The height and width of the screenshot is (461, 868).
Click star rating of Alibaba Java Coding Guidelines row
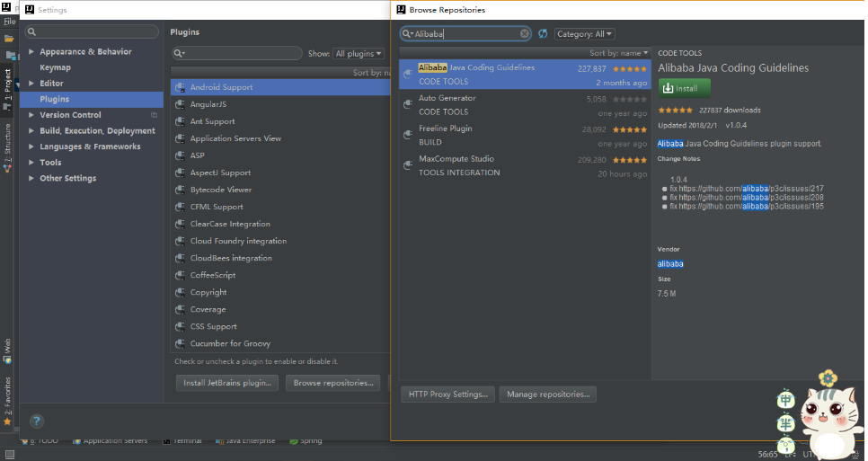click(630, 69)
